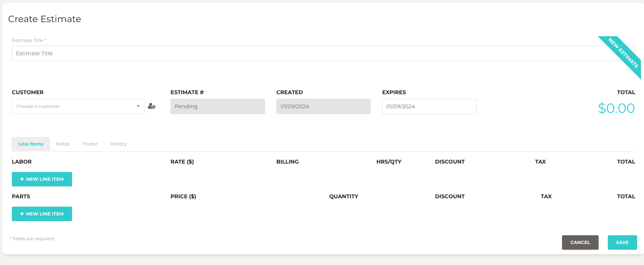Screen dimensions: 644x265
Task: Switch to the Notes tab
Action: [x=63, y=144]
